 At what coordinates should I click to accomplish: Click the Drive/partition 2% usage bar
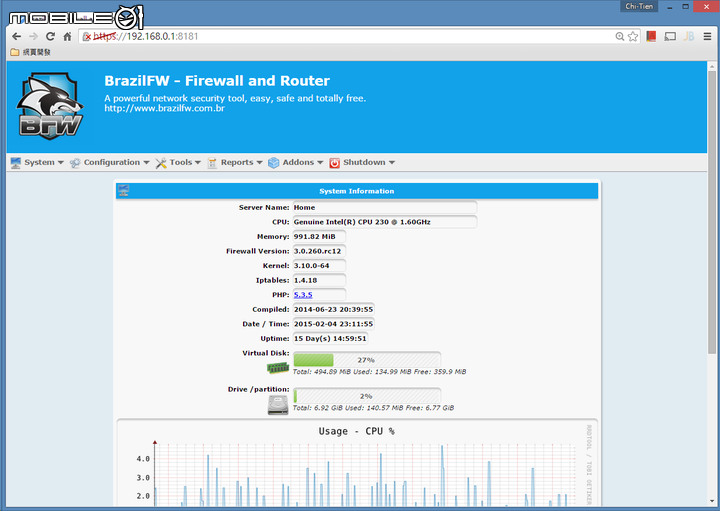point(366,396)
